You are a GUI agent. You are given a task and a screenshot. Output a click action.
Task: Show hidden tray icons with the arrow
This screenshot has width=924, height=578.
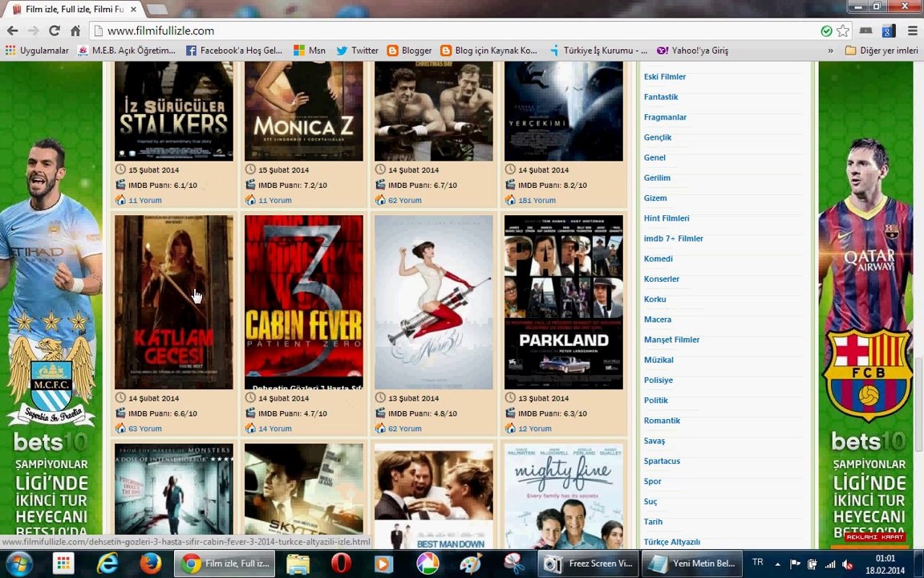tap(778, 564)
